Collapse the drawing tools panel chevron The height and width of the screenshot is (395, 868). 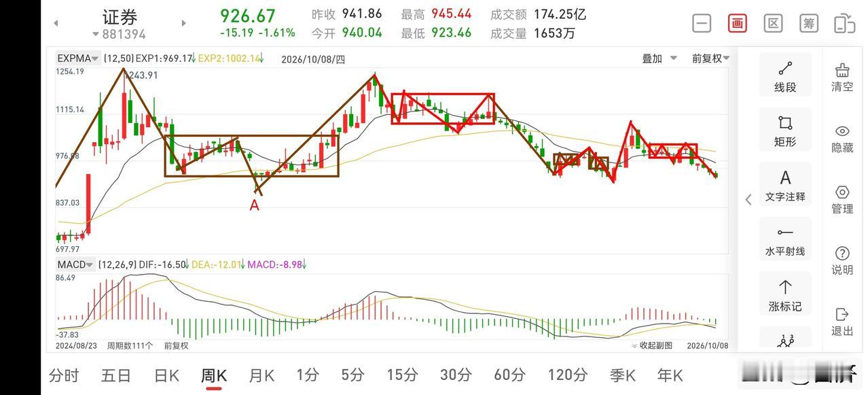coord(748,199)
